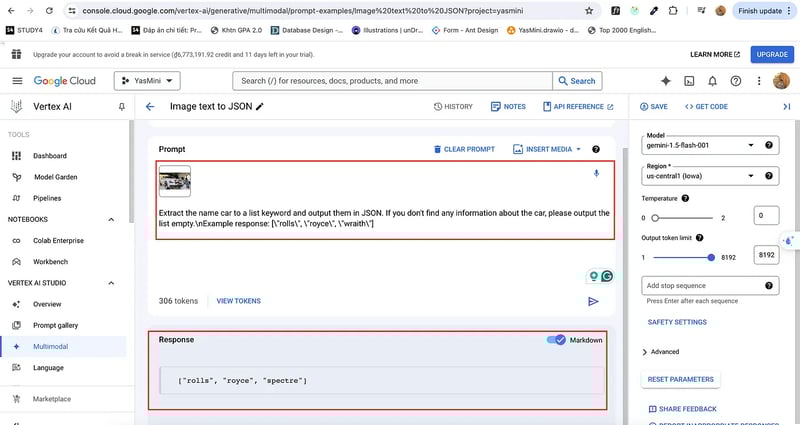Edit the prompt title with pencil icon
Viewport: 800px width, 425px height.
(x=260, y=106)
